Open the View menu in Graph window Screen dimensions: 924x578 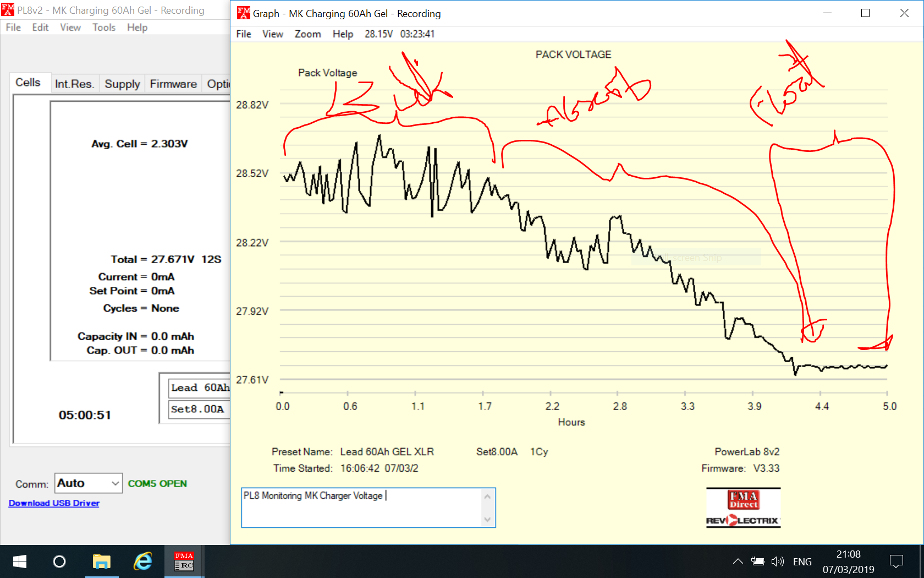[x=272, y=34]
